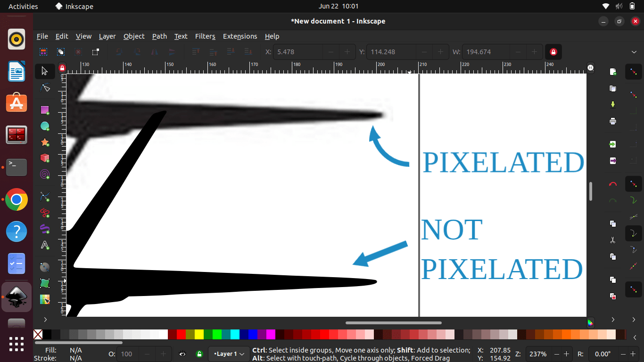Toggle the current layer lock

(x=199, y=354)
